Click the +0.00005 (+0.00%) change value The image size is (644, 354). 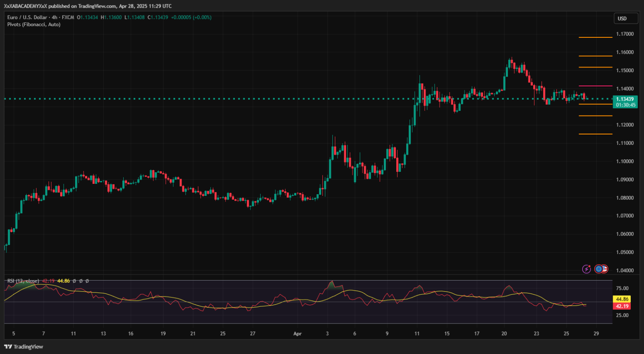(191, 17)
